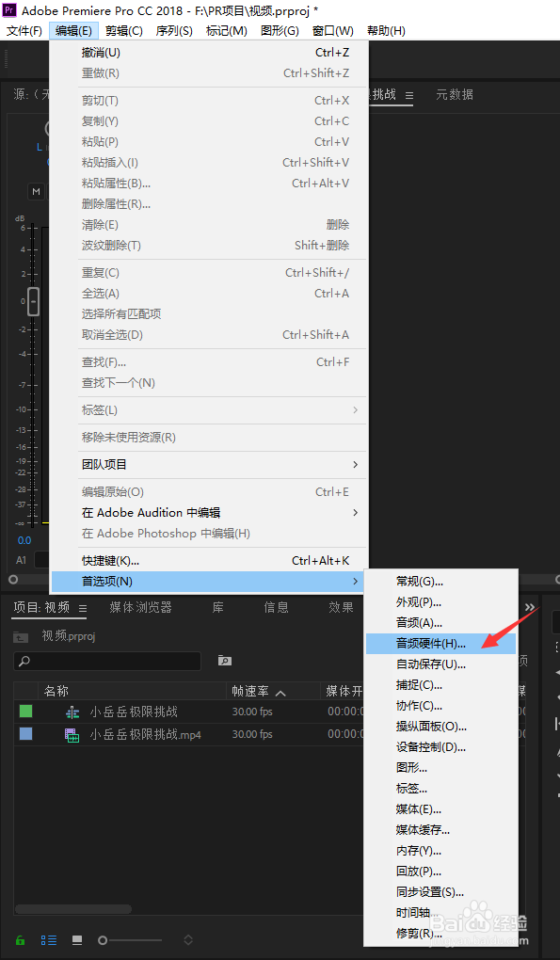Open the 标记(M) menu
The height and width of the screenshot is (960, 560).
(x=227, y=31)
